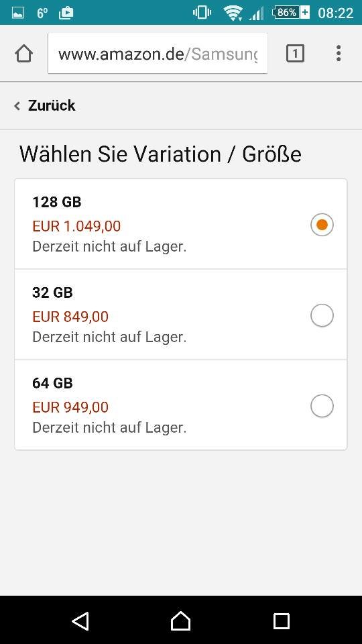Tap the 64 GB option label

click(52, 383)
